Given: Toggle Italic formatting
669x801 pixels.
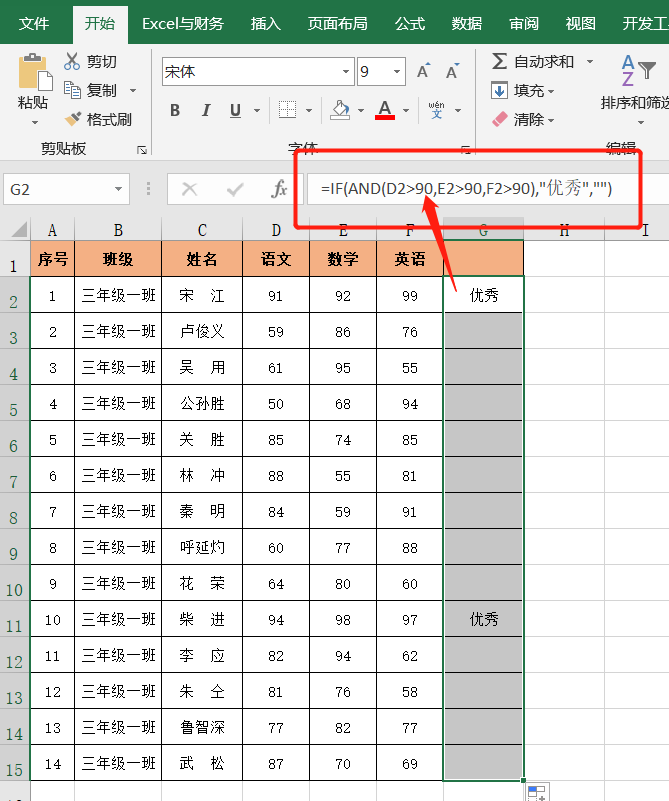Looking at the screenshot, I should coord(206,110).
